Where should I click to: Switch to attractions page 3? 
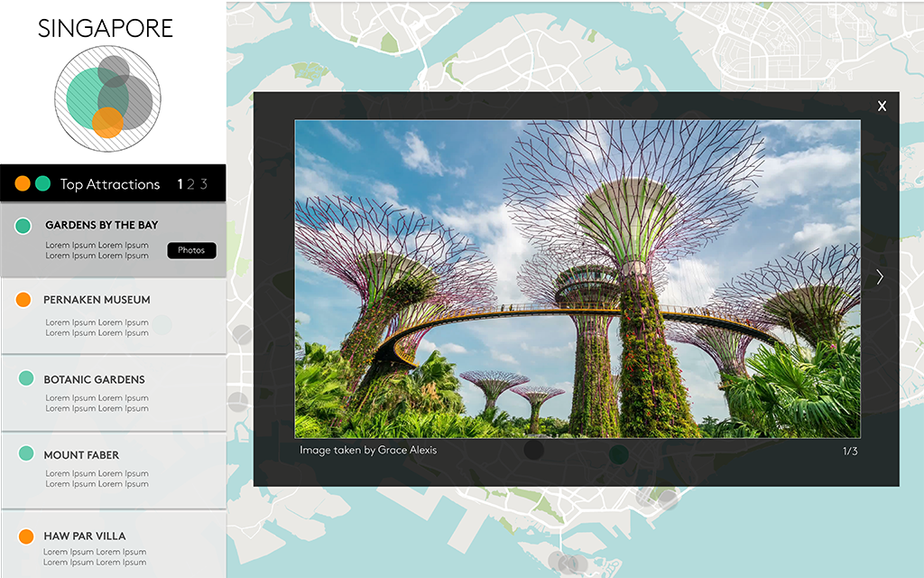pos(203,184)
